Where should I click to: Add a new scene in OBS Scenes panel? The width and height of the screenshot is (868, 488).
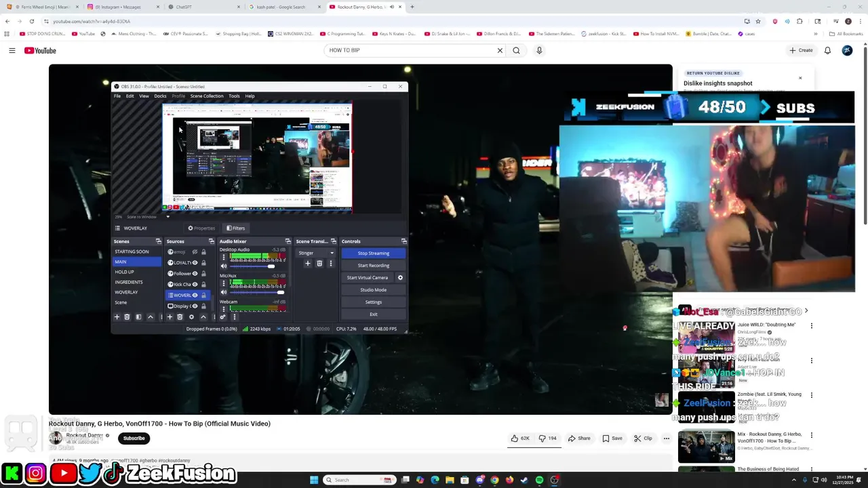point(117,317)
